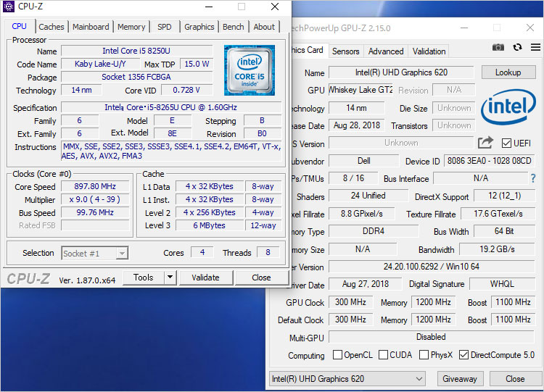Screen dimensions: 544x392
Task: Expand the Tools button dropdown arrow
Action: (170, 278)
